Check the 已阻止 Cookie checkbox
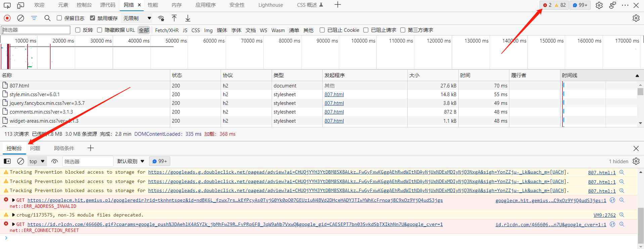The image size is (644, 249). point(322,30)
